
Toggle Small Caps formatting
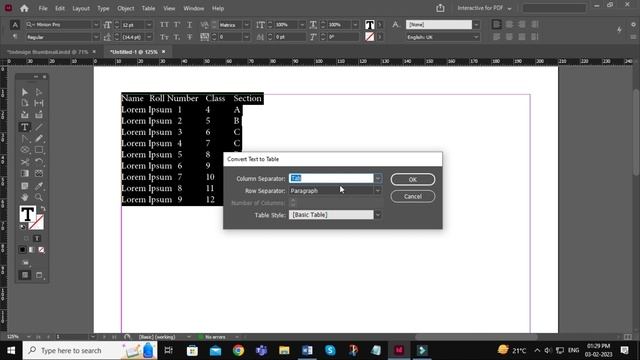[x=164, y=37]
